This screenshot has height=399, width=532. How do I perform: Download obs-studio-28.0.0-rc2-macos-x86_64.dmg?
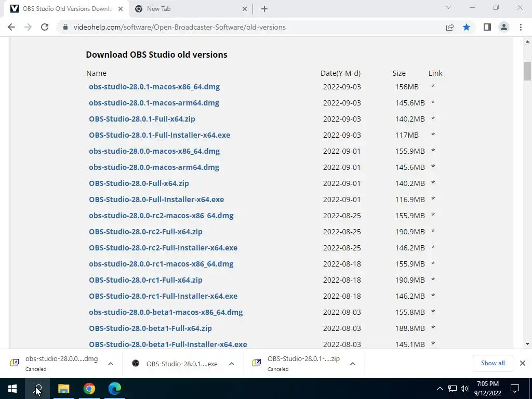[161, 216]
